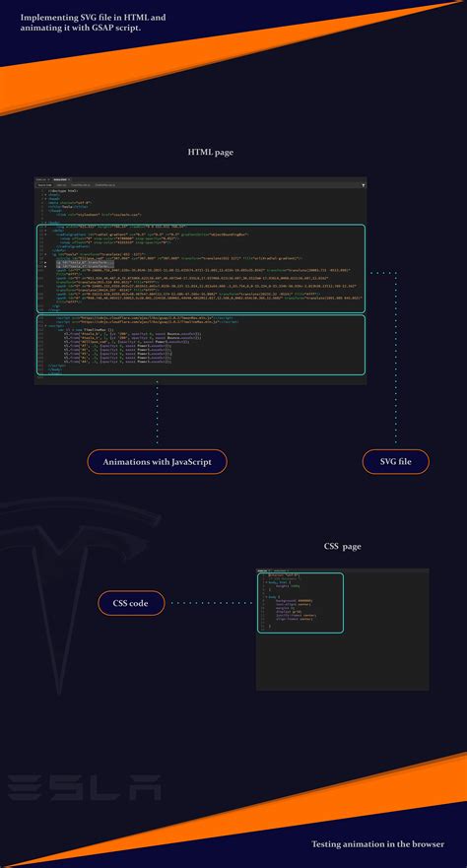Click Source Code button in HTML editor

point(44,185)
